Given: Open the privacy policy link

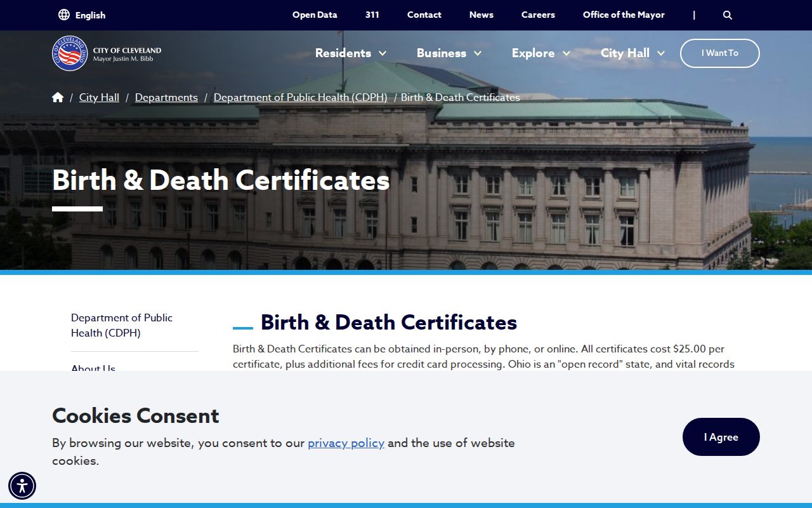Looking at the screenshot, I should click(346, 443).
